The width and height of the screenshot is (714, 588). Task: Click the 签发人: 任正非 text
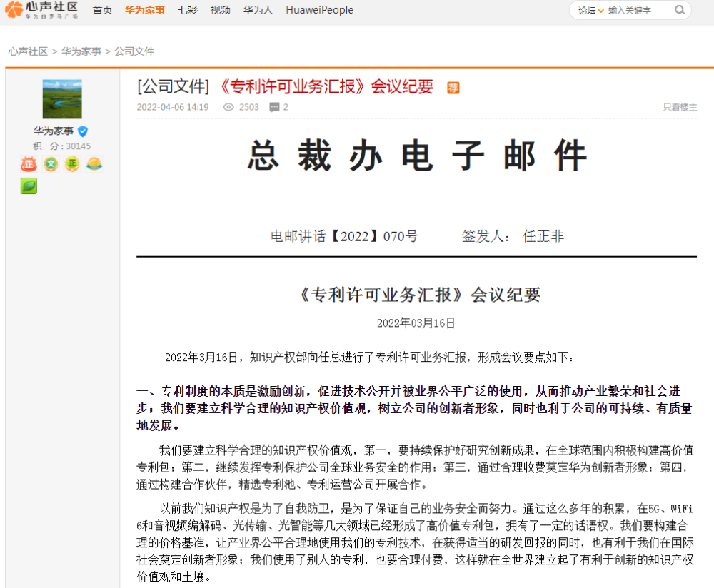tap(512, 237)
